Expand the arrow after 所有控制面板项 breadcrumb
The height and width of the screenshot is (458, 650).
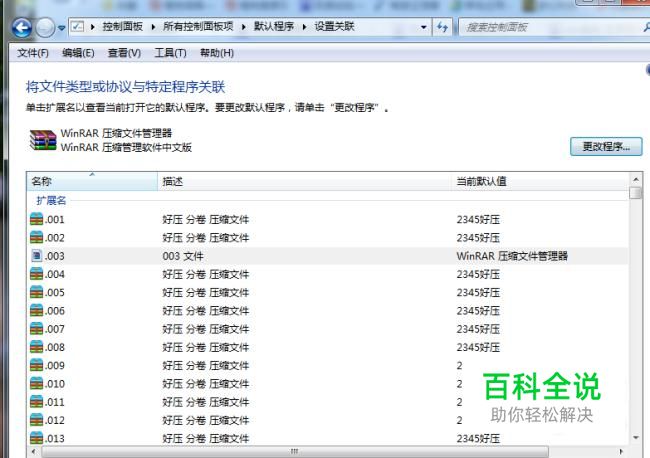point(244,27)
